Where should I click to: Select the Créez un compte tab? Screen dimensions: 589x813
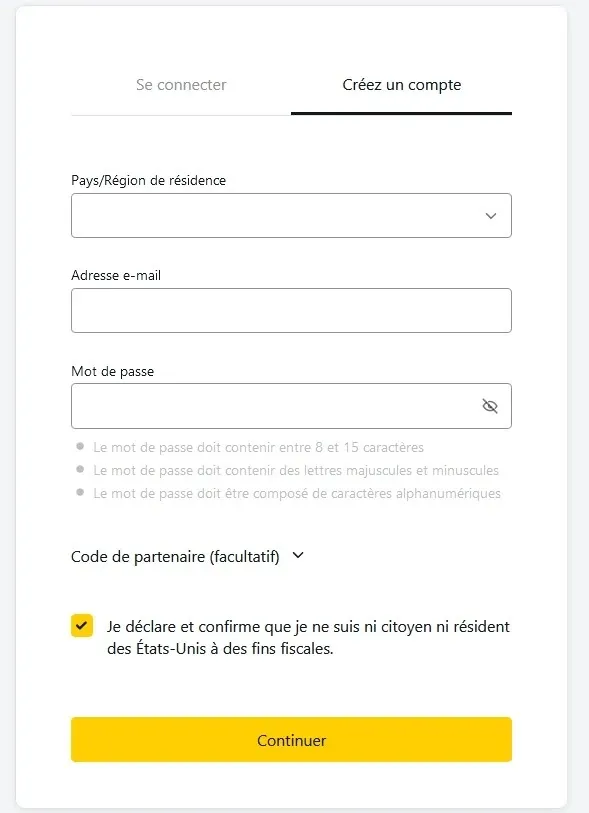(401, 85)
